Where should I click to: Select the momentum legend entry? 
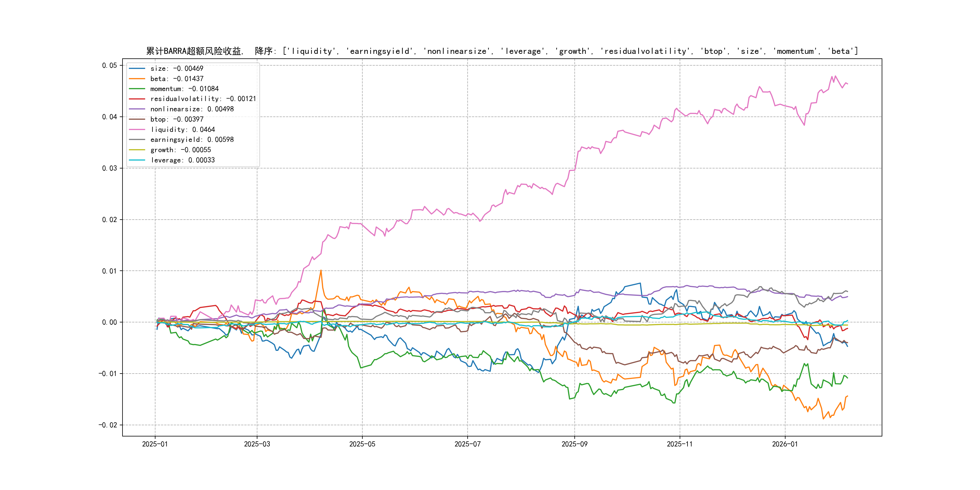pyautogui.click(x=184, y=89)
